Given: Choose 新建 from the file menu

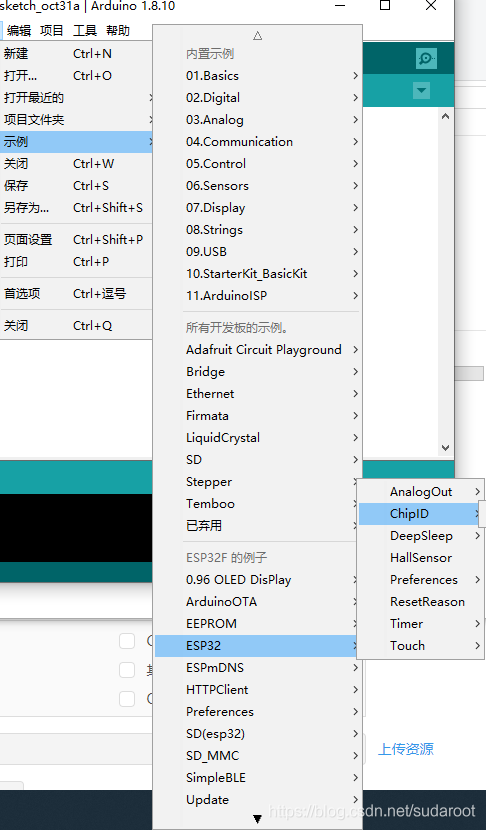Looking at the screenshot, I should tap(76, 53).
